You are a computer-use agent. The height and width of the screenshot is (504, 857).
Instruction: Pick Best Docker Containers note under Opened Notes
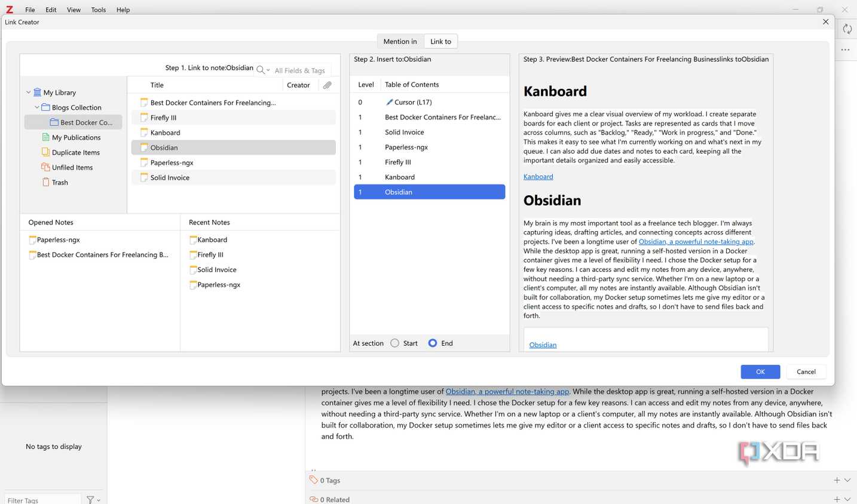coord(99,254)
